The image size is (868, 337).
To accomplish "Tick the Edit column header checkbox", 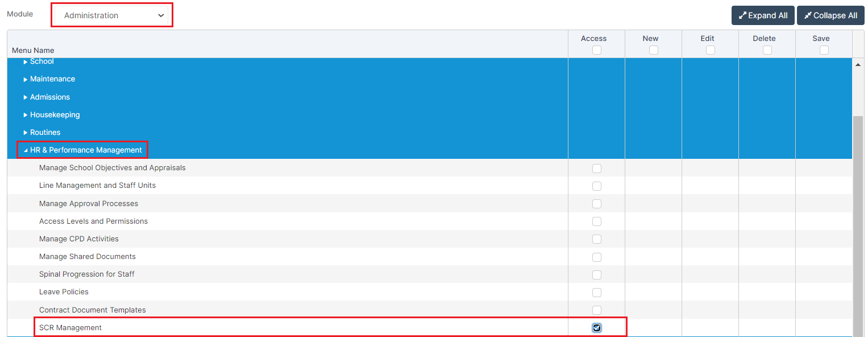I will (710, 50).
